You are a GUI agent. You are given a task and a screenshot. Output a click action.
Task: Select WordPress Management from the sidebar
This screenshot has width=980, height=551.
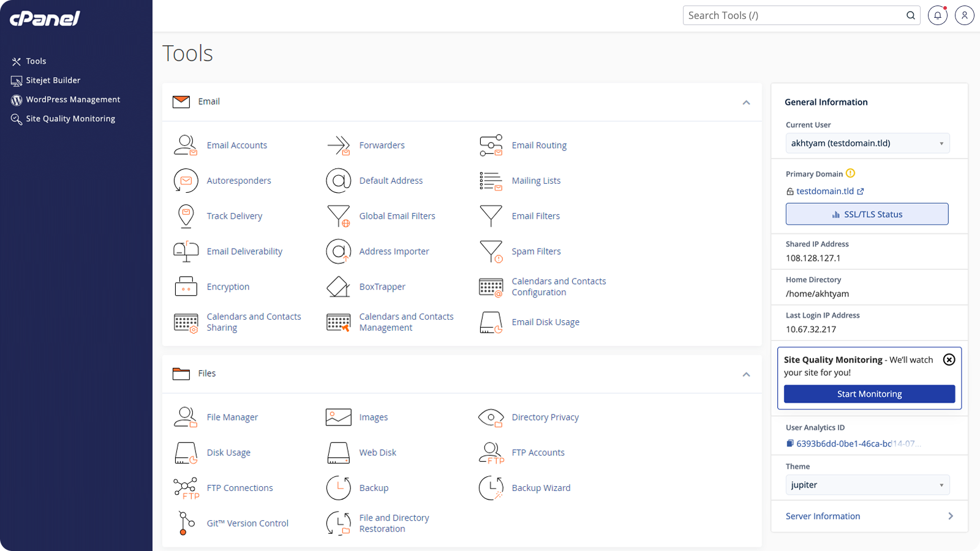coord(72,99)
